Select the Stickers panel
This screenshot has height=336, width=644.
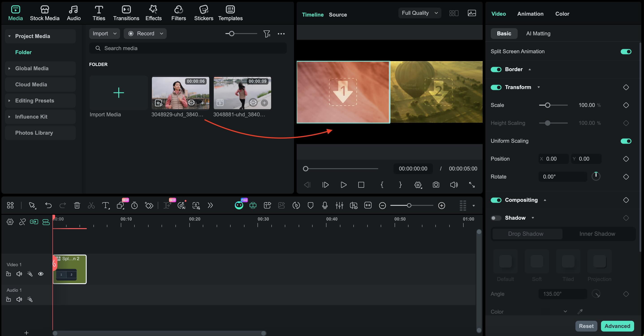(x=203, y=13)
